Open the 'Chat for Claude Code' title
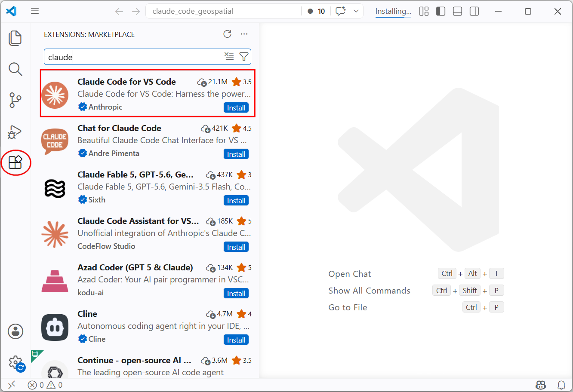Screen dimensions: 573x392 click(x=119, y=128)
